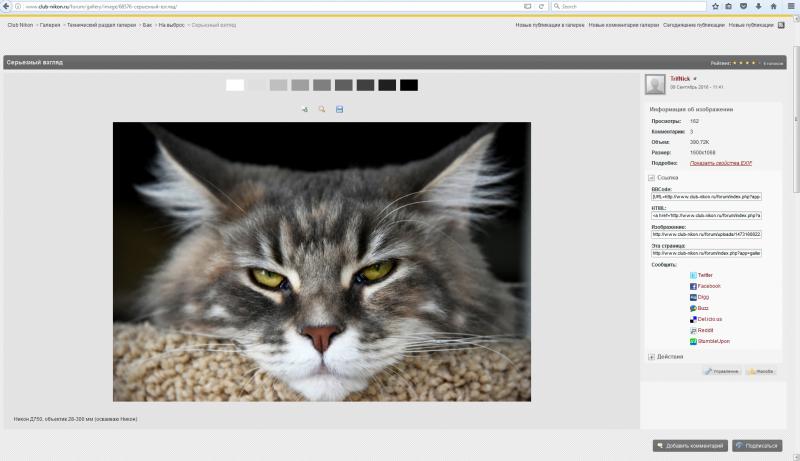Select the middle gray swatch
Image resolution: width=800 pixels, height=461 pixels.
[322, 85]
